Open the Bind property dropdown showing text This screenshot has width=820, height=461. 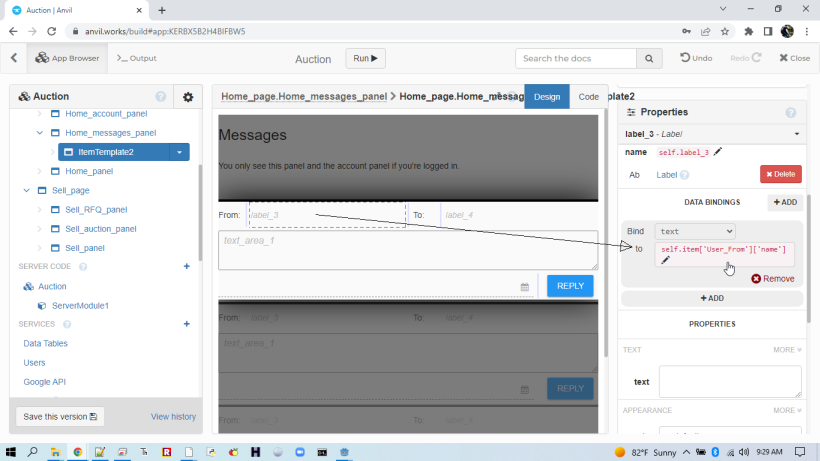tap(694, 231)
